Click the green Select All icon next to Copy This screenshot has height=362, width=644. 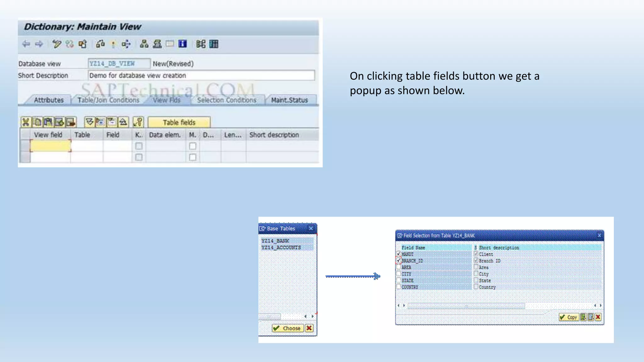[583, 317]
